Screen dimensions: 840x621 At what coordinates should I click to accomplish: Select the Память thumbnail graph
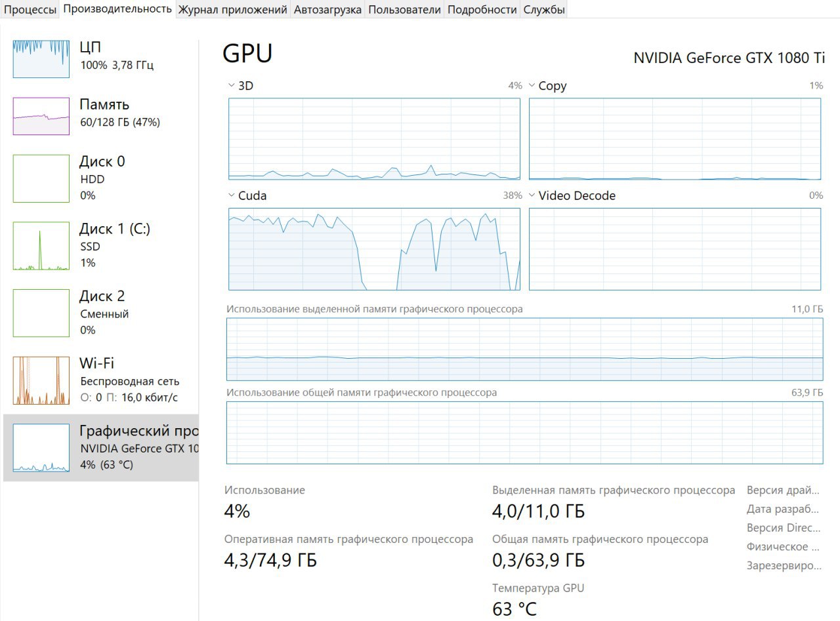[x=41, y=117]
